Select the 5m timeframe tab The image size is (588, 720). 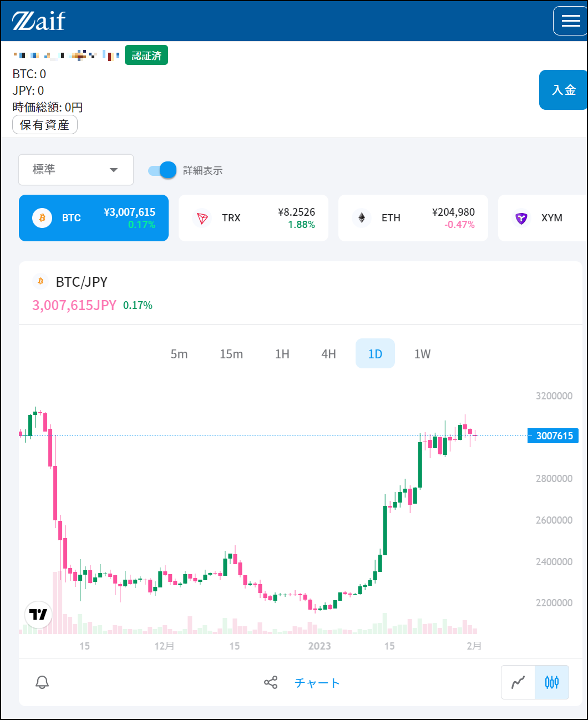coord(179,354)
